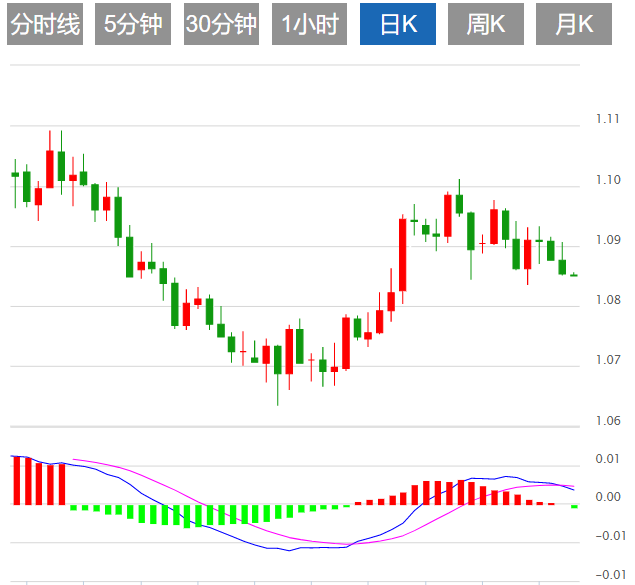The image size is (635, 585).
Task: Select the 5分钟 interval tab
Action: click(133, 24)
